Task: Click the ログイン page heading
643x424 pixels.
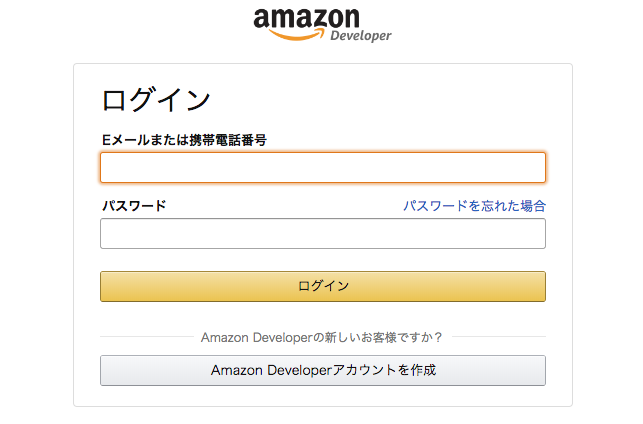Action: (x=156, y=100)
